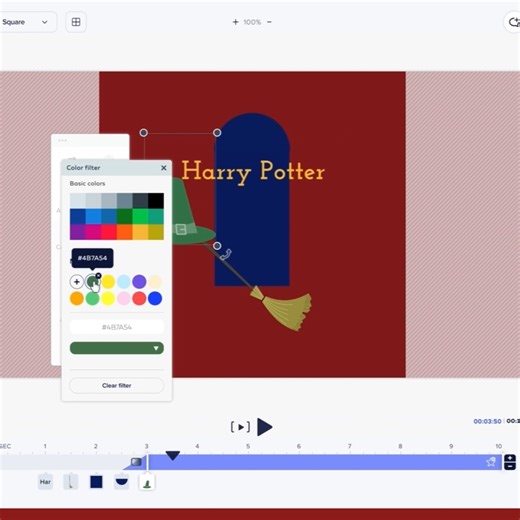Apply the cream custom circle swatch

pos(155,282)
